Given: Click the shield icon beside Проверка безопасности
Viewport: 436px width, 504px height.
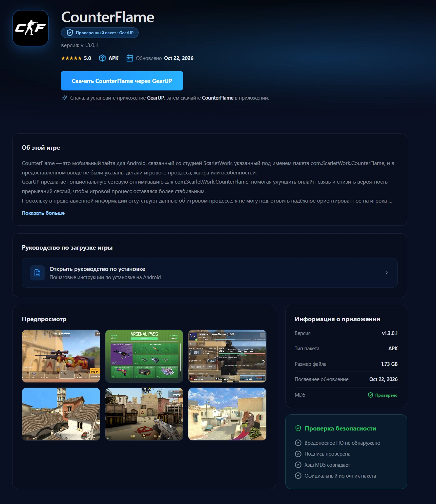Looking at the screenshot, I should [298, 428].
